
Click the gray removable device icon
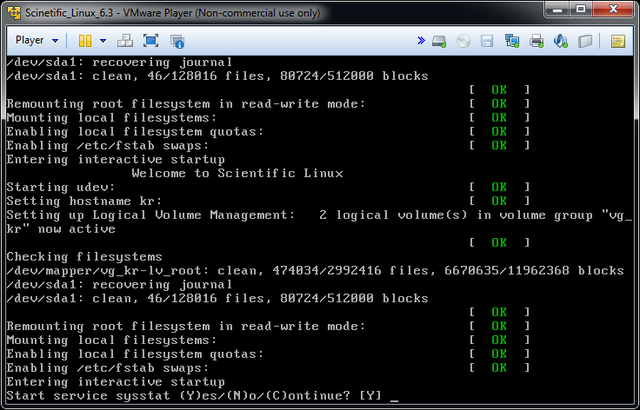coord(585,41)
